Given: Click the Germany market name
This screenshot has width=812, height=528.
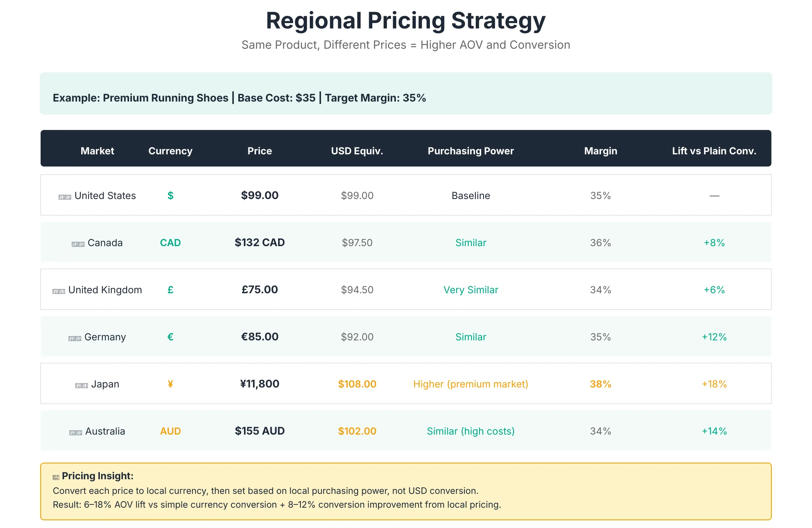Looking at the screenshot, I should (x=105, y=337).
